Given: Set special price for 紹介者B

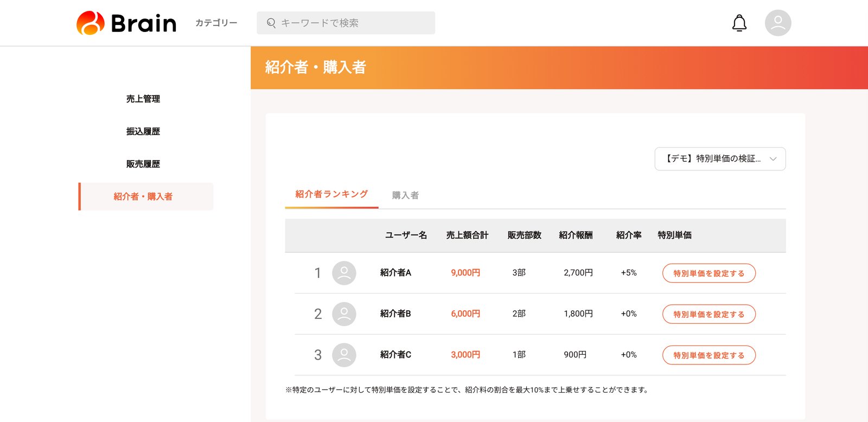Looking at the screenshot, I should pyautogui.click(x=709, y=314).
